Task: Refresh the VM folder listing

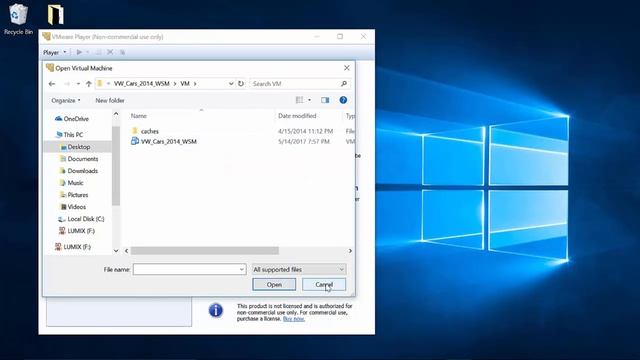Action: (x=241, y=84)
